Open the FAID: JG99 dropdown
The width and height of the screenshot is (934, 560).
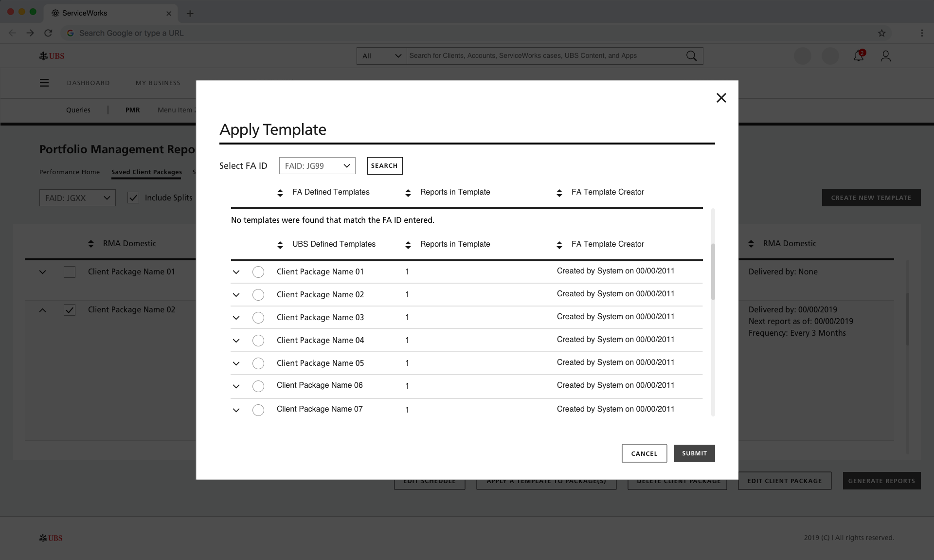click(x=317, y=166)
